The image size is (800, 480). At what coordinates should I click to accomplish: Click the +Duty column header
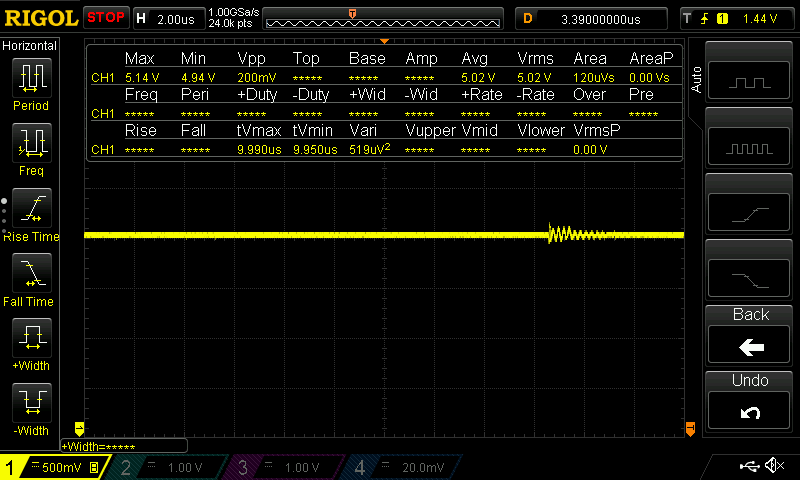tap(257, 95)
